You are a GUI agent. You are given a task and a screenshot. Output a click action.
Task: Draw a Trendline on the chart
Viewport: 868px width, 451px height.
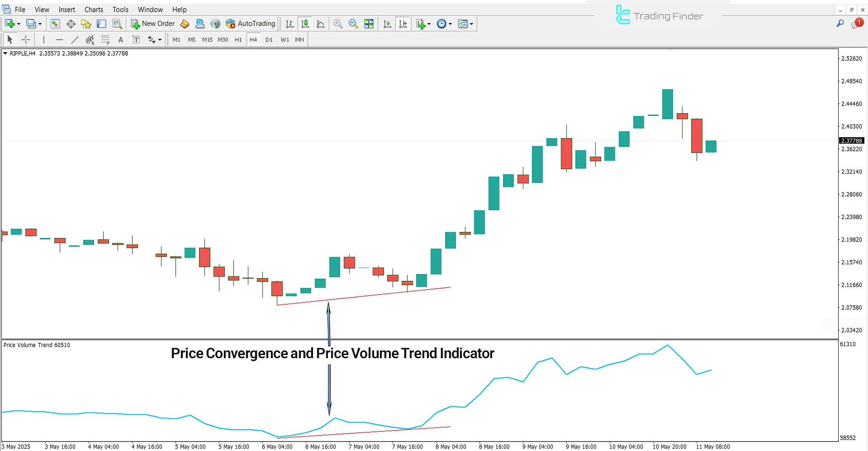[75, 39]
